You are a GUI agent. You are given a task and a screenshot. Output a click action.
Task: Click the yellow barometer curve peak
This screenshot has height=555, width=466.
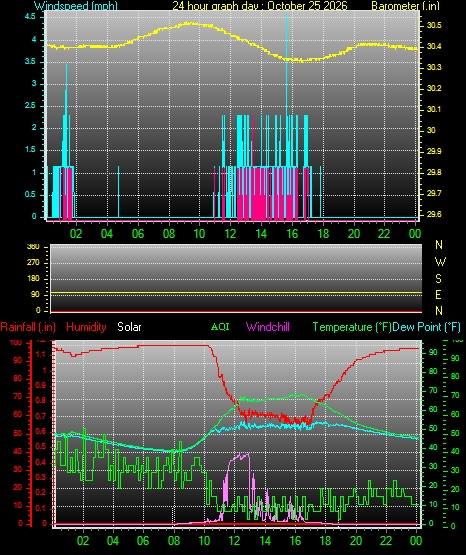tap(189, 24)
